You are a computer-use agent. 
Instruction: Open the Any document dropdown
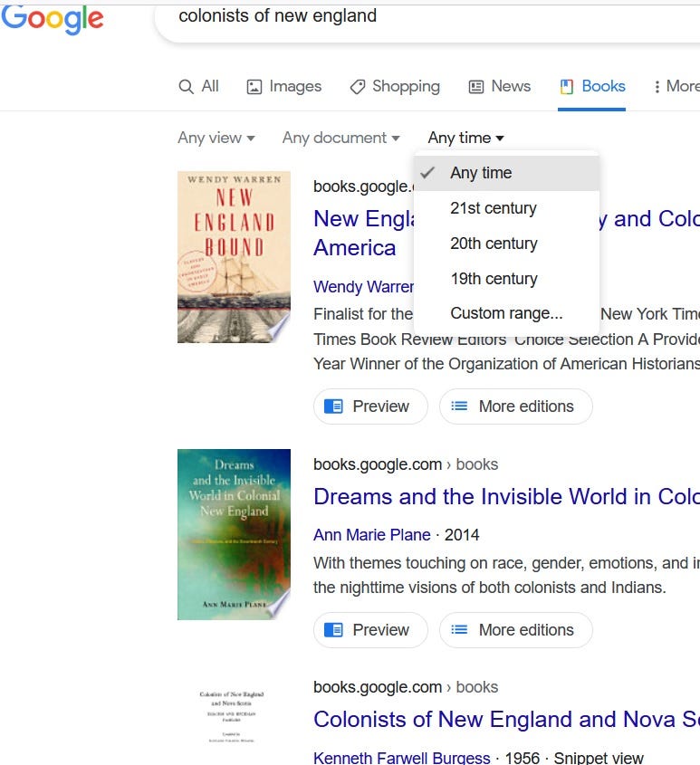[340, 138]
